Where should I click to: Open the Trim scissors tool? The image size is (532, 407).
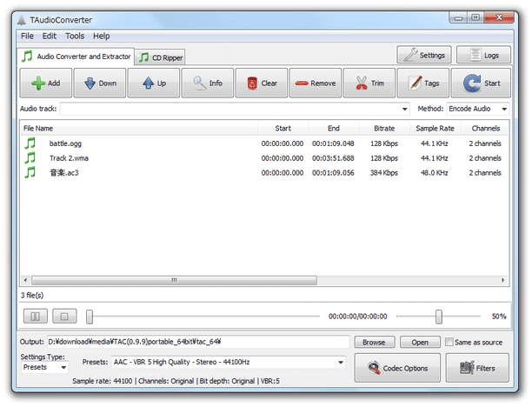[x=369, y=83]
